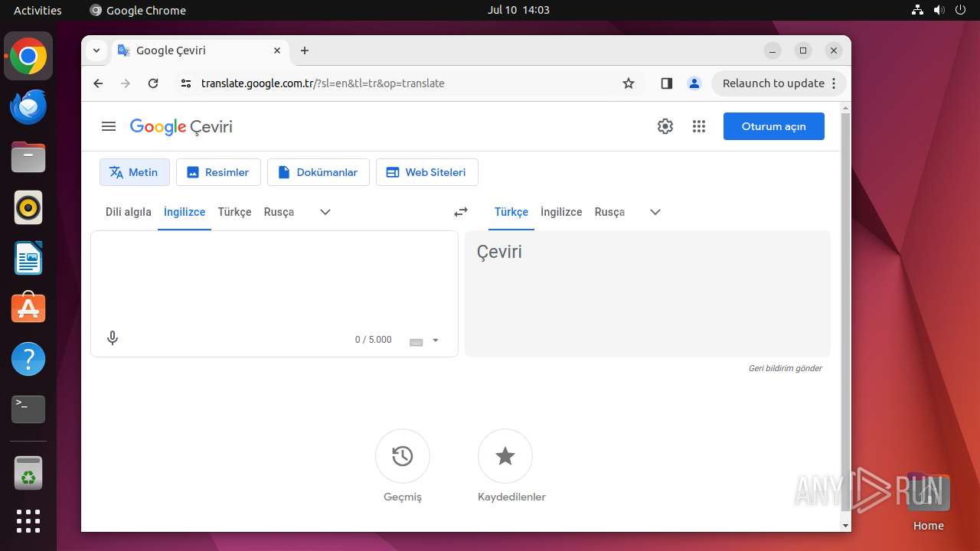Image resolution: width=980 pixels, height=551 pixels.
Task: Swap source and target languages
Action: (461, 212)
